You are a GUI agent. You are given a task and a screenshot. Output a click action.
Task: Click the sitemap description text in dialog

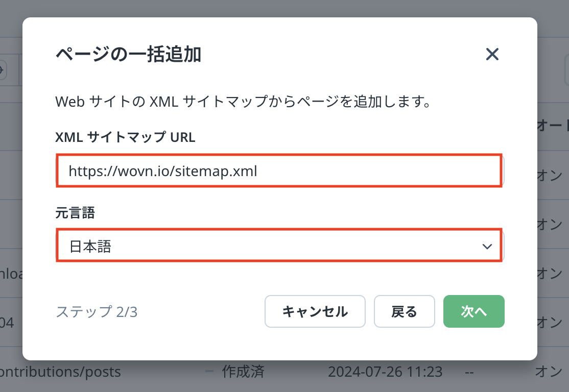[242, 102]
